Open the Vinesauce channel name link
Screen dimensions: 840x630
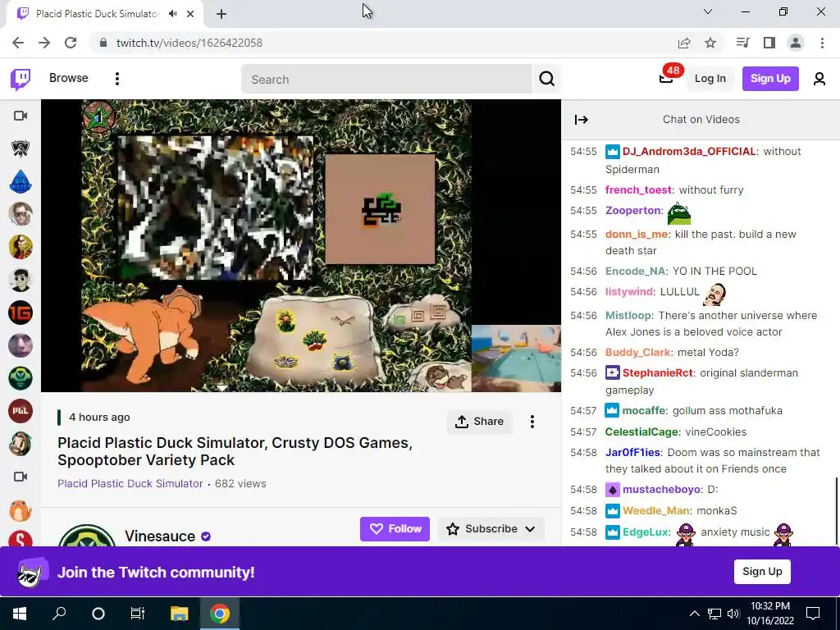point(160,536)
